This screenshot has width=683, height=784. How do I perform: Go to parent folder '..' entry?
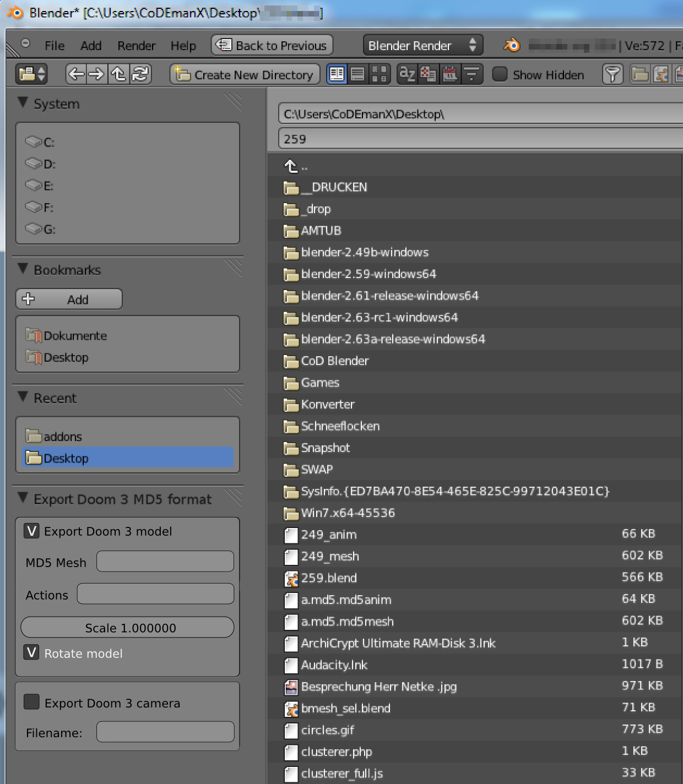tap(475, 165)
